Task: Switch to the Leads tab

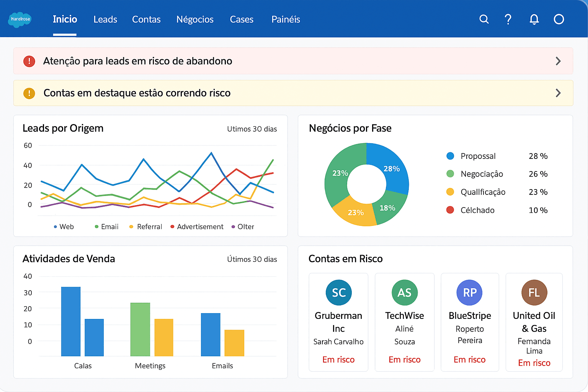Action: [105, 20]
